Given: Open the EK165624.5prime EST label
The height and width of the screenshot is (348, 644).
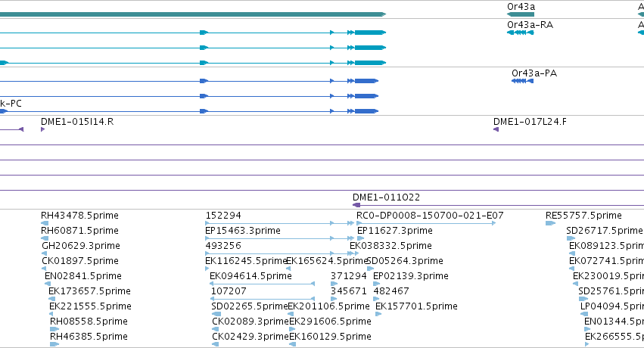Looking at the screenshot, I should coord(326,261).
